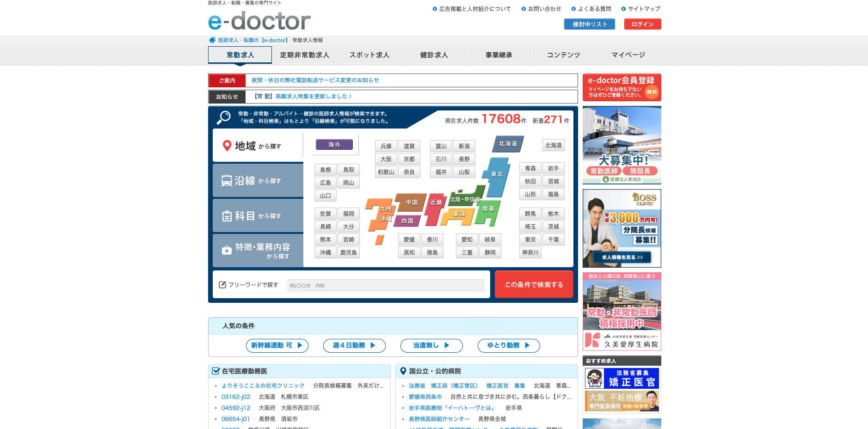868x429 pixels.
Task: Switch to the スポット求人 tab
Action: (x=369, y=55)
